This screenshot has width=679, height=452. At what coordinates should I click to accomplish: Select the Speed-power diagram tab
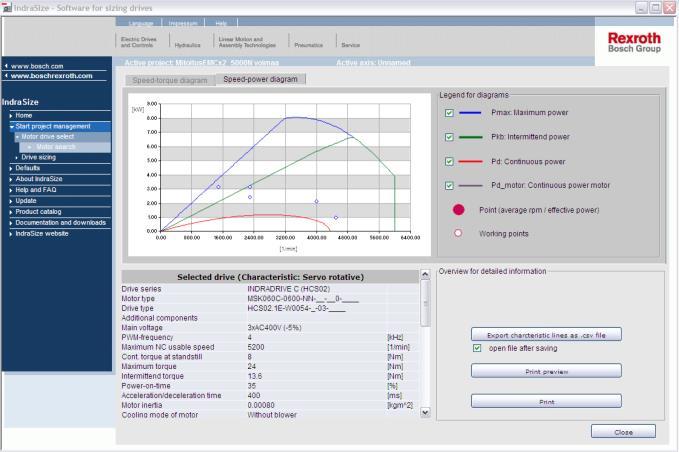pos(261,79)
